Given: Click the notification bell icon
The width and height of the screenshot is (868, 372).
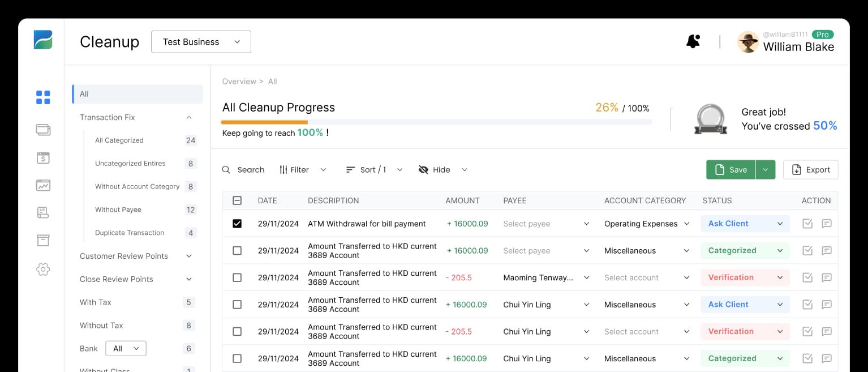Looking at the screenshot, I should click(x=693, y=41).
